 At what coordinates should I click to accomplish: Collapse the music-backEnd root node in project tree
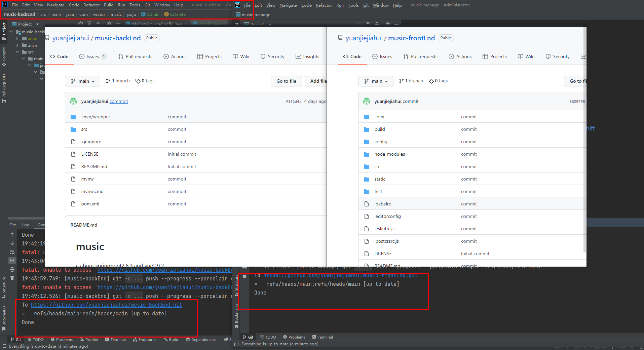click(x=11, y=32)
